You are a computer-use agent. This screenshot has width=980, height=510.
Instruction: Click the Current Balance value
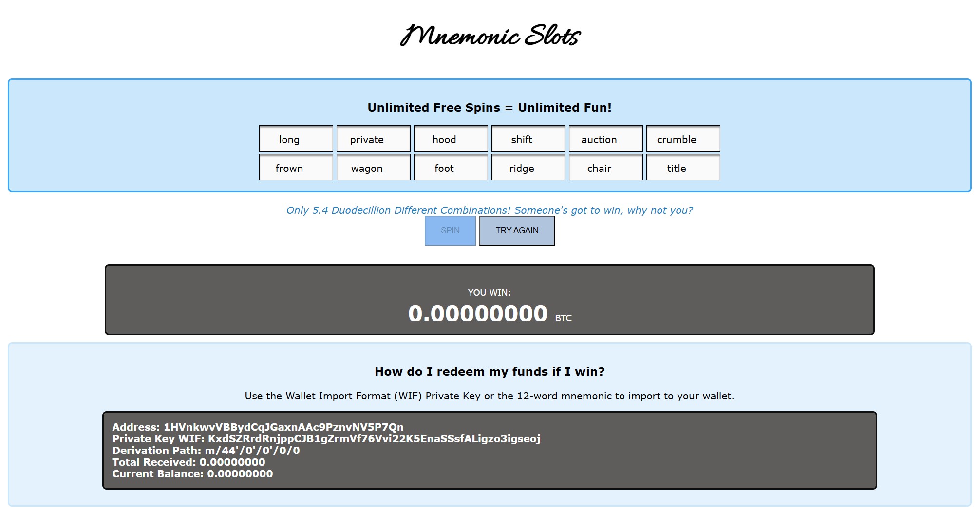tap(240, 474)
